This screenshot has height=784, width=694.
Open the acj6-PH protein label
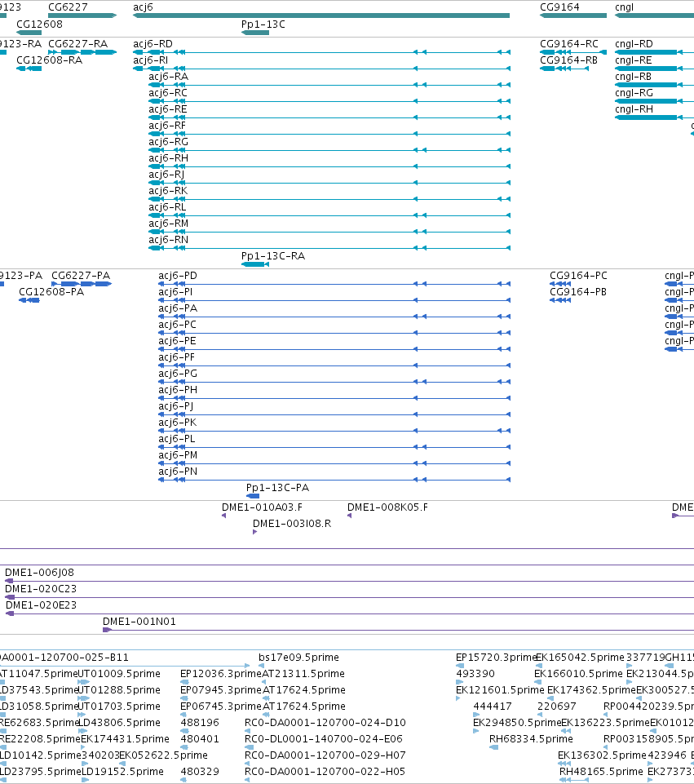178,389
